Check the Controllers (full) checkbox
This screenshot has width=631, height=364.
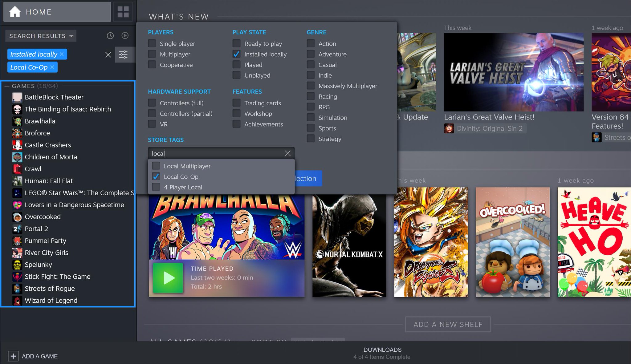click(x=152, y=103)
